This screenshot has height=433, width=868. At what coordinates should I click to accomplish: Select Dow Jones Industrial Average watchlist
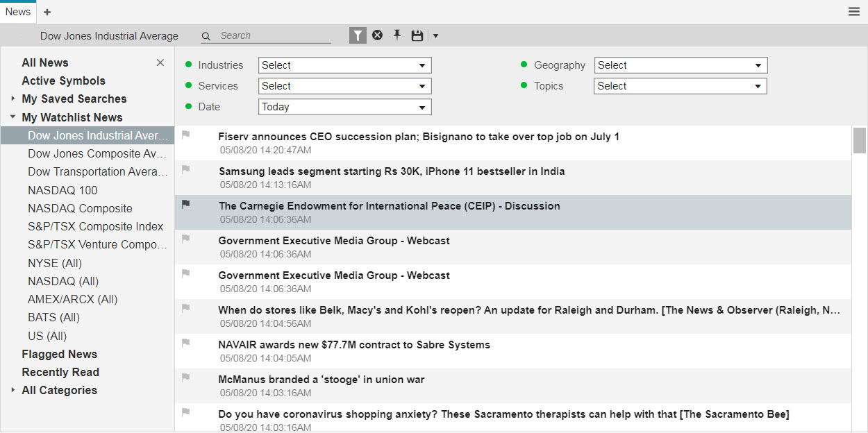pyautogui.click(x=87, y=135)
